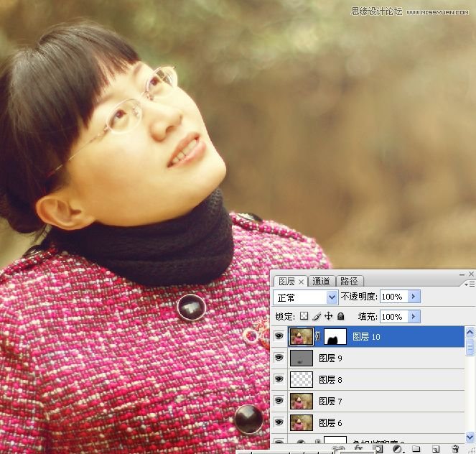
Task: Select the 图层 8 transparent thumbnail
Action: [x=302, y=379]
